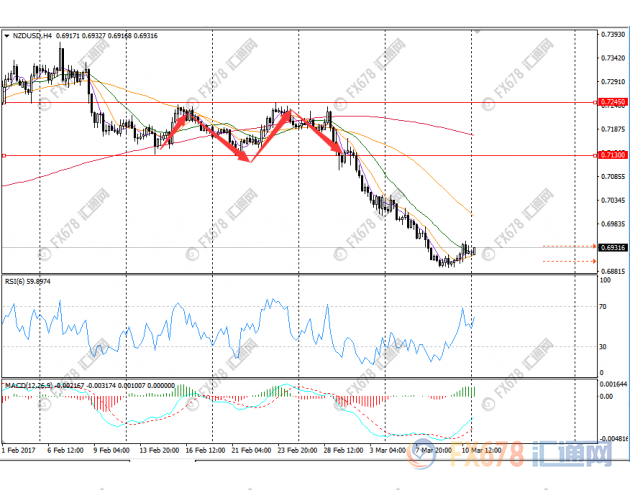Click the 0.68816 value on price scale
Viewport: 630px width, 490px height.
pyautogui.click(x=611, y=271)
